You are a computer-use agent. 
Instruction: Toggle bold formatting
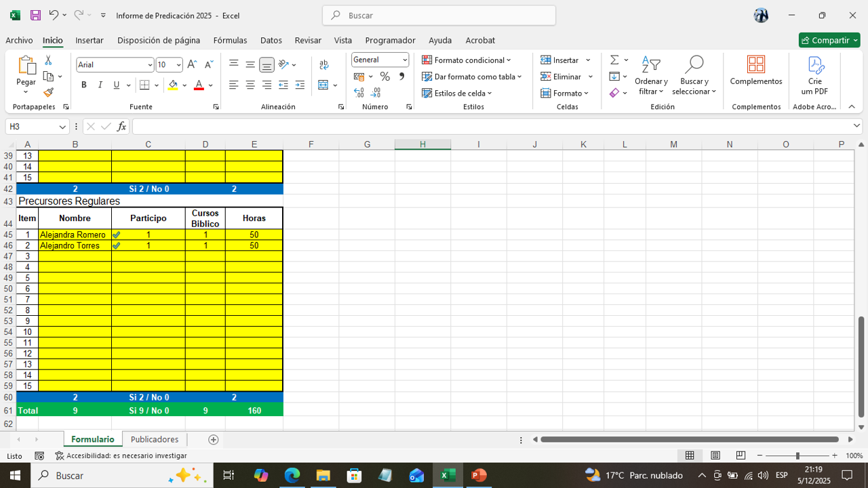point(84,85)
